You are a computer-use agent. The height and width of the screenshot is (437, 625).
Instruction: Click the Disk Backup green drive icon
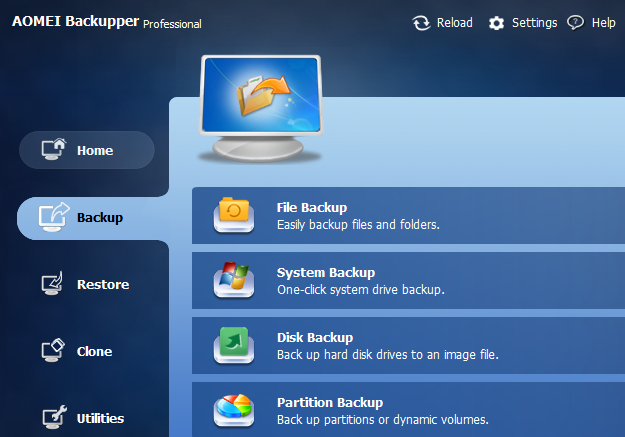point(234,345)
